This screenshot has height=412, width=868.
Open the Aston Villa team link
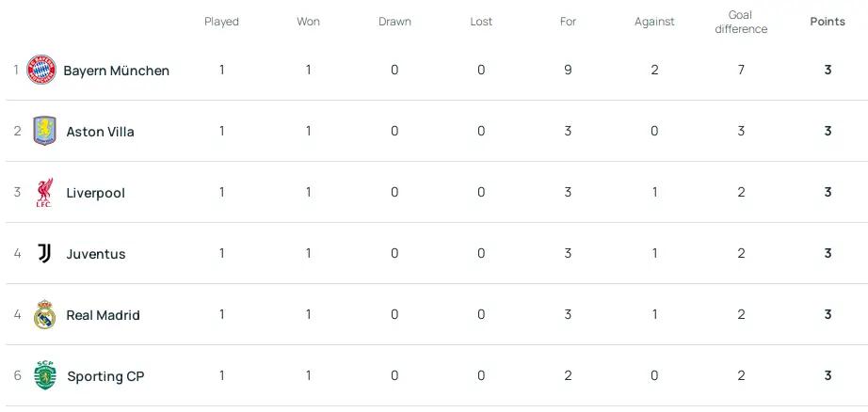tap(100, 132)
